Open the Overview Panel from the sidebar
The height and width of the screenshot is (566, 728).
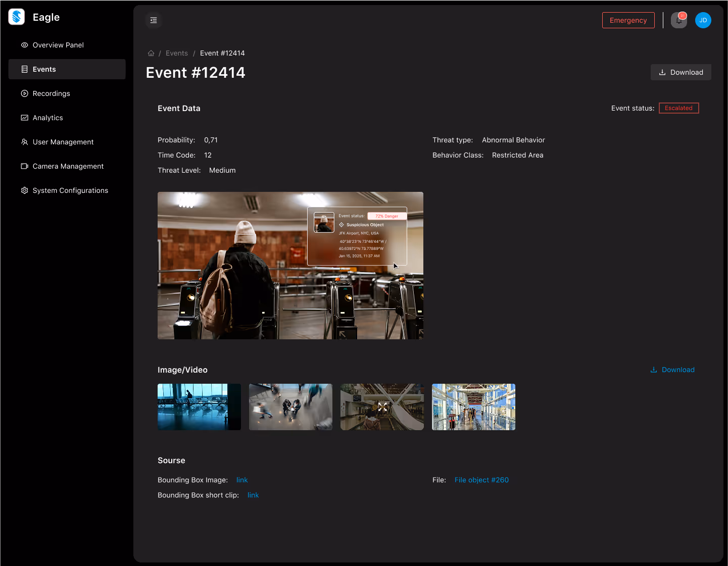click(x=58, y=45)
